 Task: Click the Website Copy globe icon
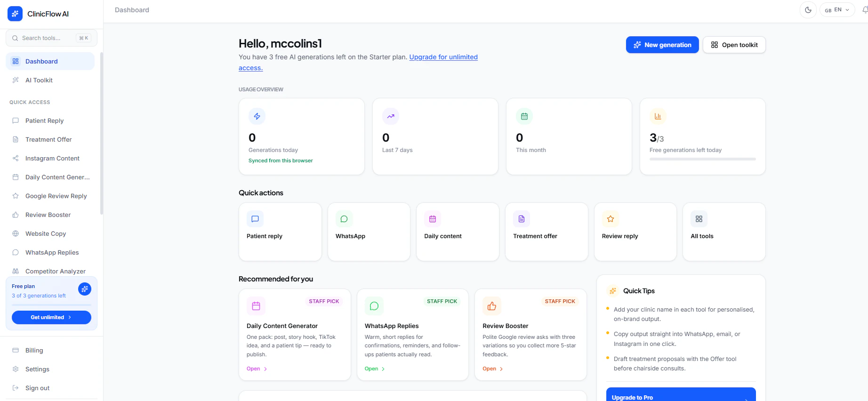point(16,233)
